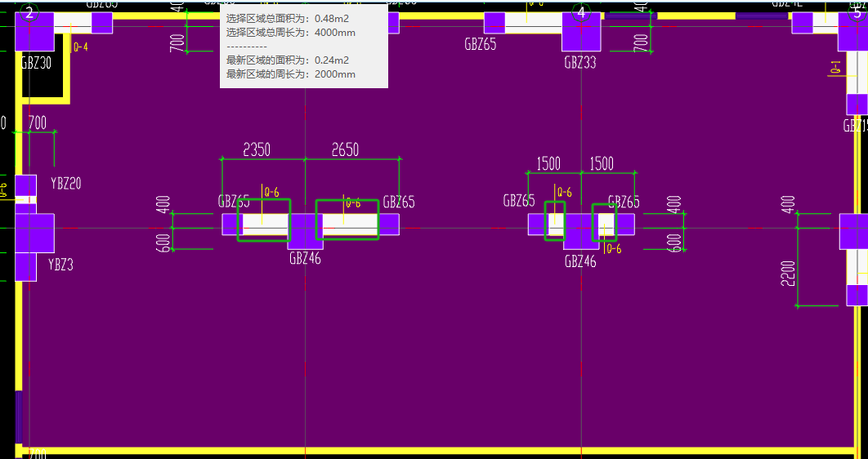Select vertical 700 dimension left of tooltip
Viewport: 868px width, 459px height.
(x=177, y=42)
